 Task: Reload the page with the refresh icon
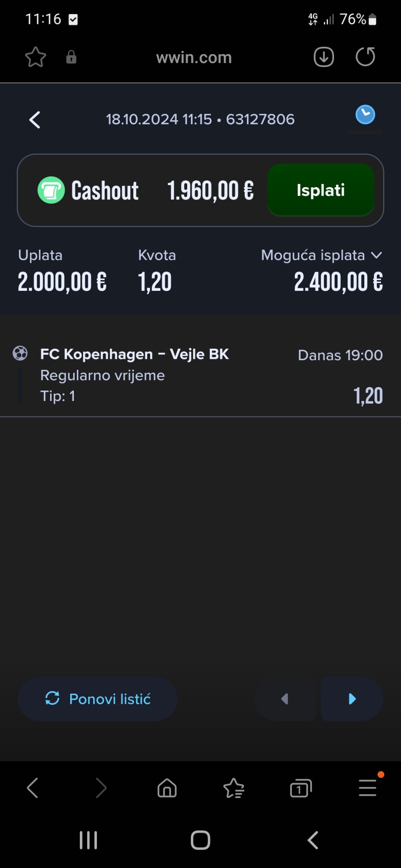pos(365,57)
